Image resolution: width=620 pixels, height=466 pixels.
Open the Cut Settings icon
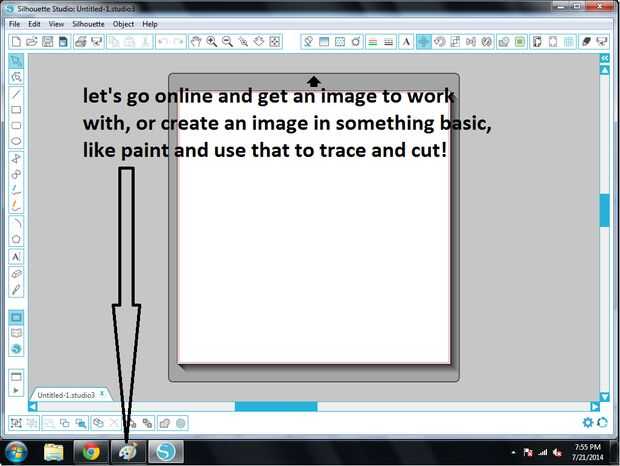click(586, 42)
